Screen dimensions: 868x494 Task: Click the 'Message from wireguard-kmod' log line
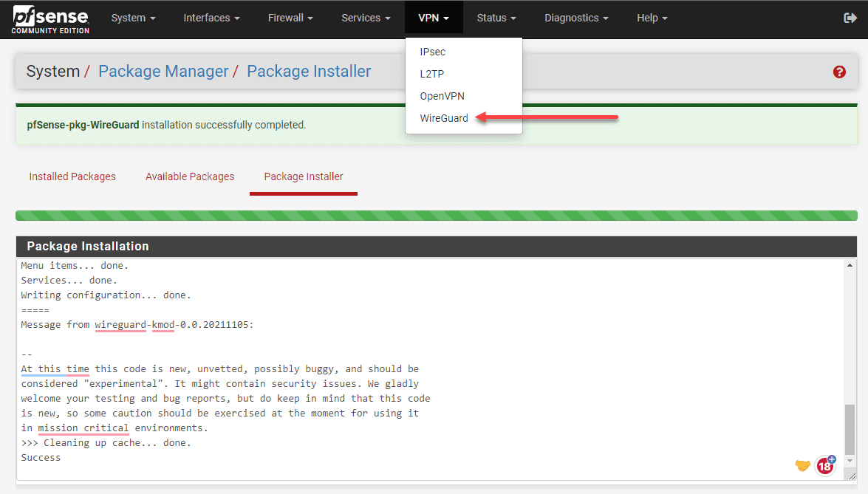[x=137, y=325]
